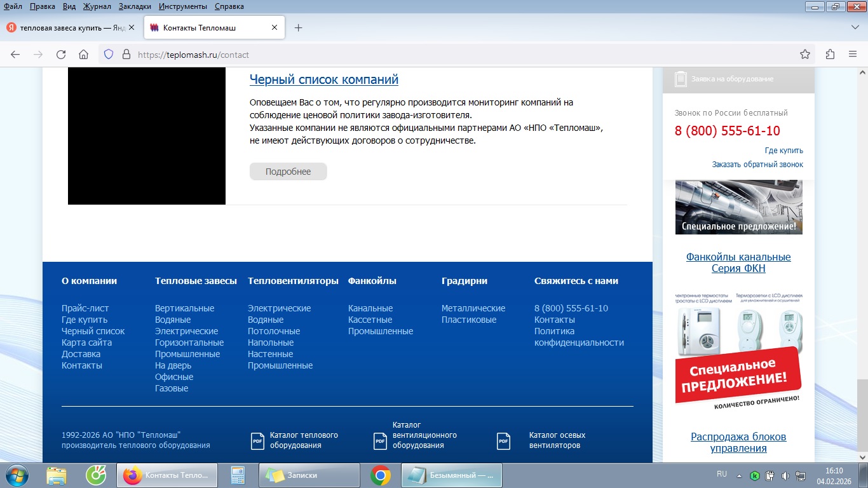The height and width of the screenshot is (488, 868).
Task: Open the taskbar clock showing 16:10
Action: (834, 475)
